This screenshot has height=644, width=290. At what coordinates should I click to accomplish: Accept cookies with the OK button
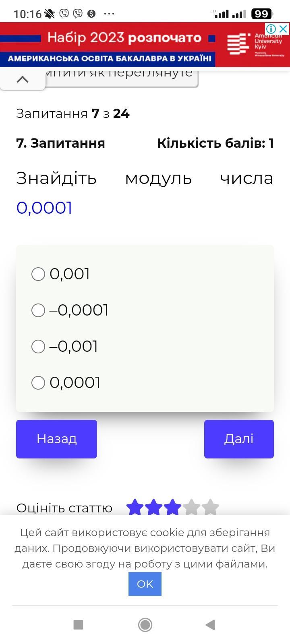145,584
